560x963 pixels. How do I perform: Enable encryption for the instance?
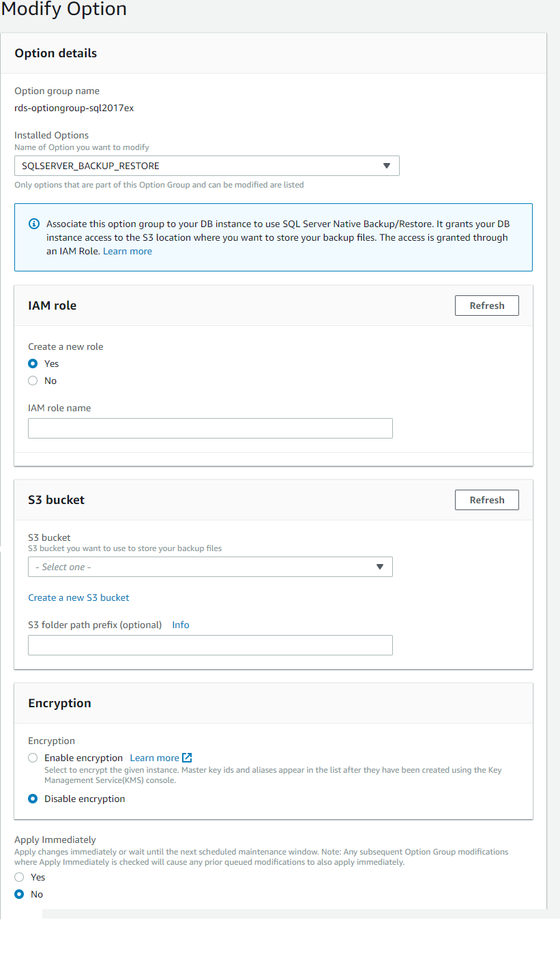click(32, 757)
